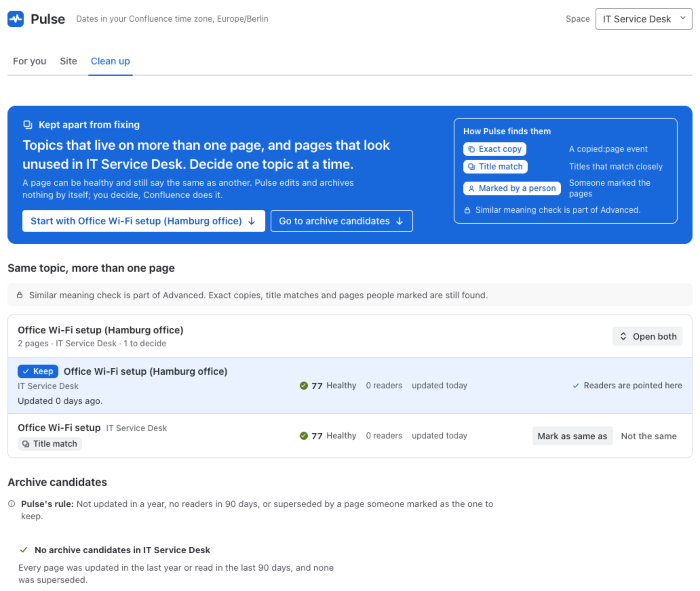Click the Pulse heartbeat logo icon
Screen dimensions: 700x591
(16, 19)
